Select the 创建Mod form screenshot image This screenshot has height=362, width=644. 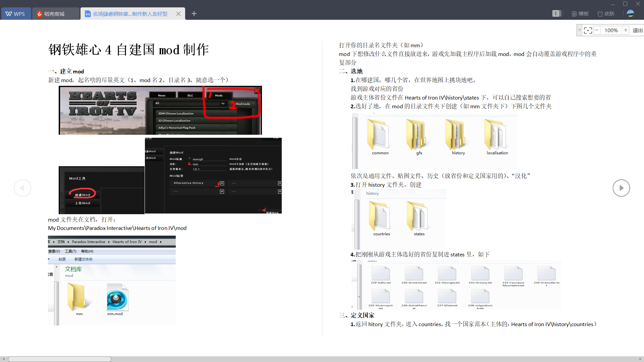(213, 176)
